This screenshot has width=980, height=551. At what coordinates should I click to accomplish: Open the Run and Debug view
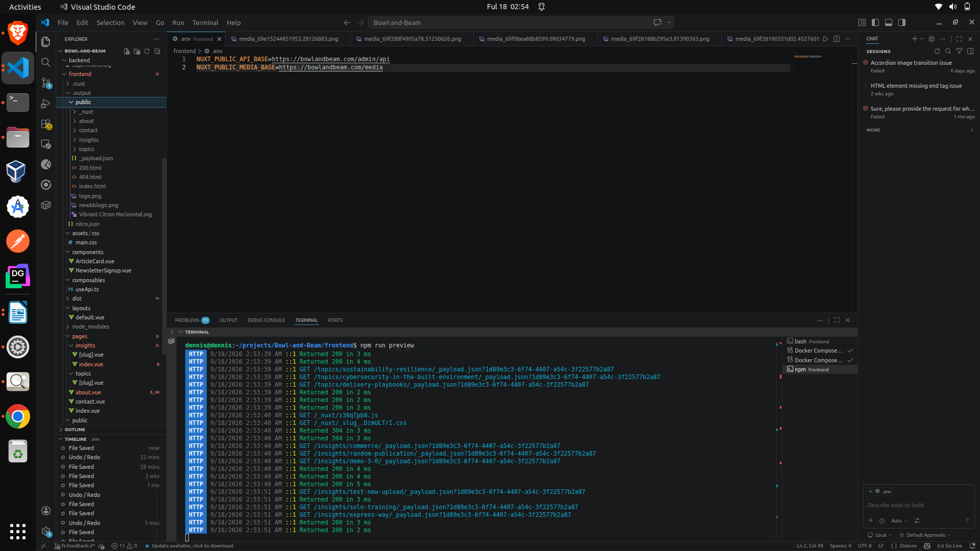click(x=46, y=103)
